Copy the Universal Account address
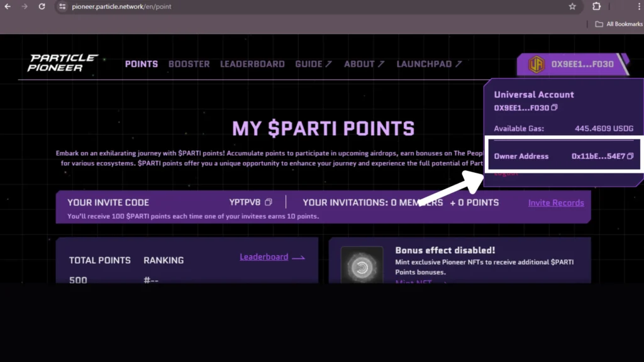 click(x=555, y=107)
